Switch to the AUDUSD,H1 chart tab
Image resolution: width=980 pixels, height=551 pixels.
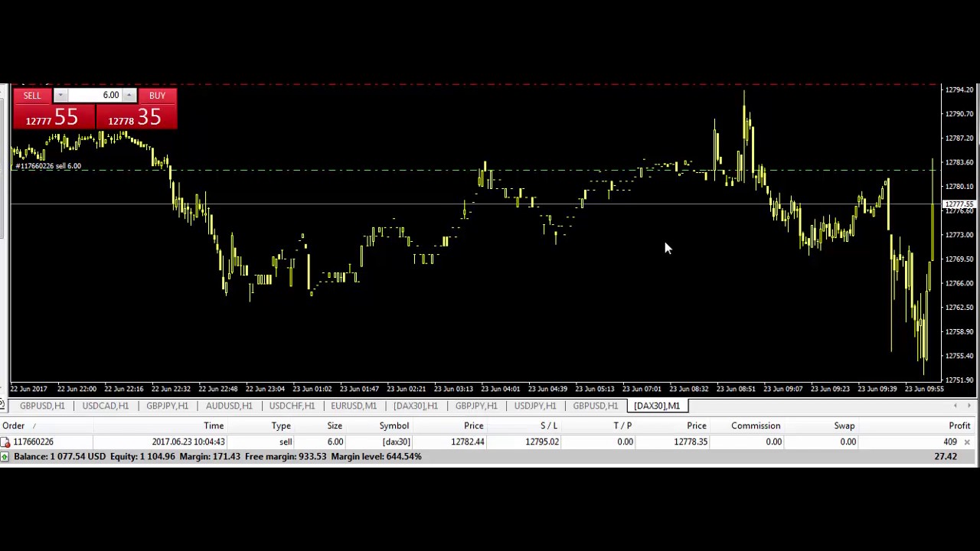click(x=229, y=406)
